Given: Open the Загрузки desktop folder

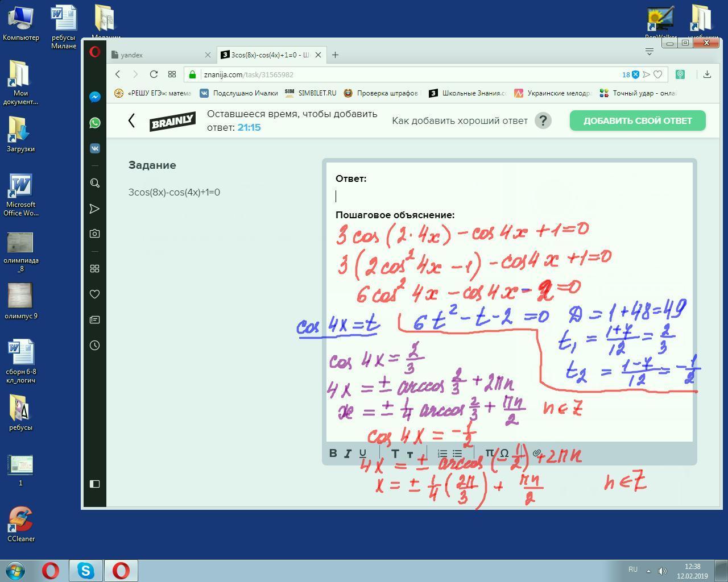Looking at the screenshot, I should click(x=21, y=134).
